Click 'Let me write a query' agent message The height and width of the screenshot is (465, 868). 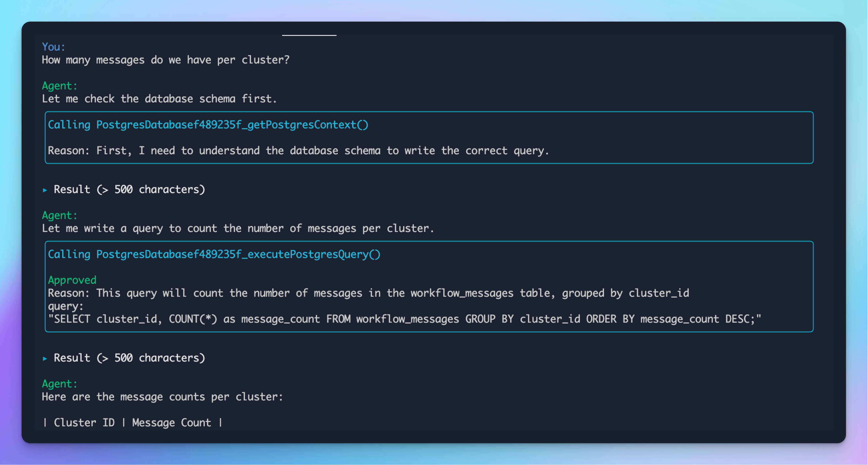pos(238,228)
